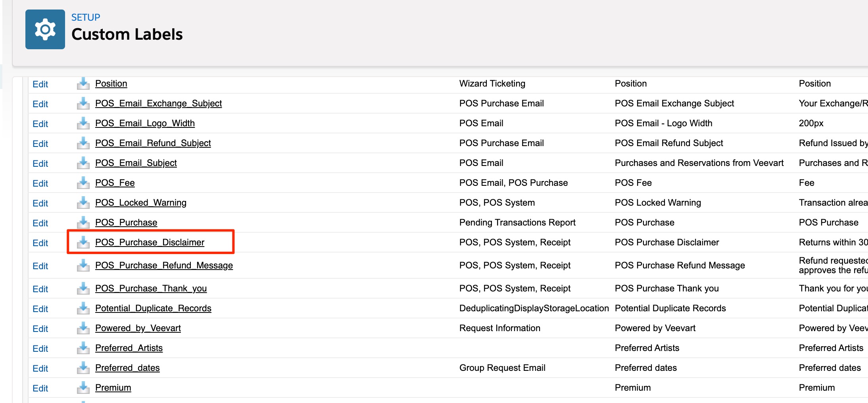Open the POS_Purchase_Thank_you label link
868x403 pixels.
coord(151,288)
